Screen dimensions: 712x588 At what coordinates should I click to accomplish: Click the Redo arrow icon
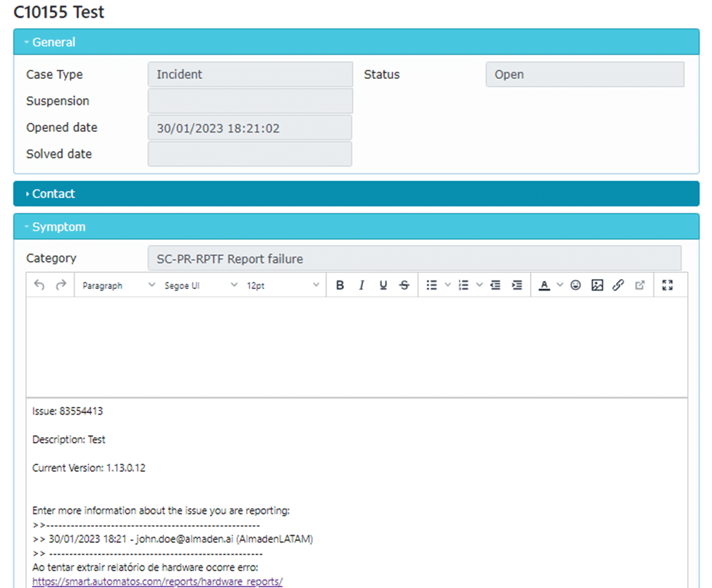(x=61, y=286)
